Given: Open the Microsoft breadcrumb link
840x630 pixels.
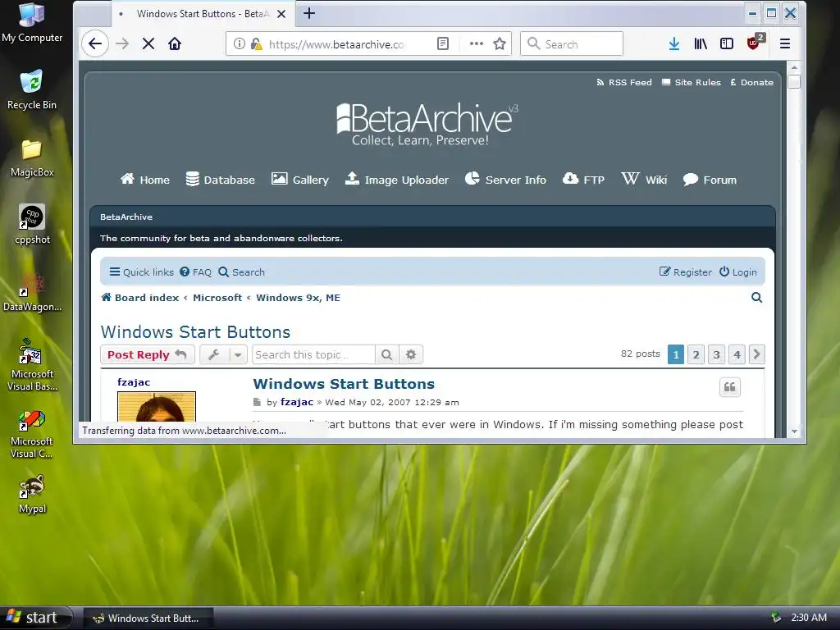Looking at the screenshot, I should (x=217, y=298).
